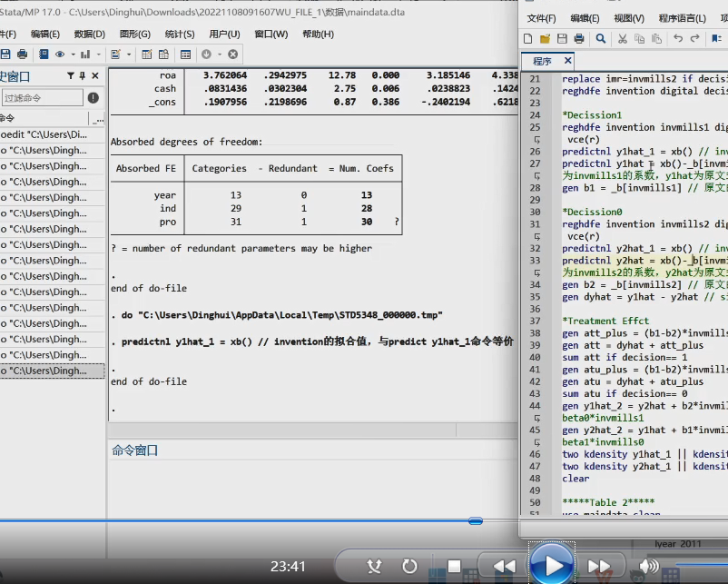Select the highlighted last history command entry
The height and width of the screenshot is (584, 728).
coord(52,371)
